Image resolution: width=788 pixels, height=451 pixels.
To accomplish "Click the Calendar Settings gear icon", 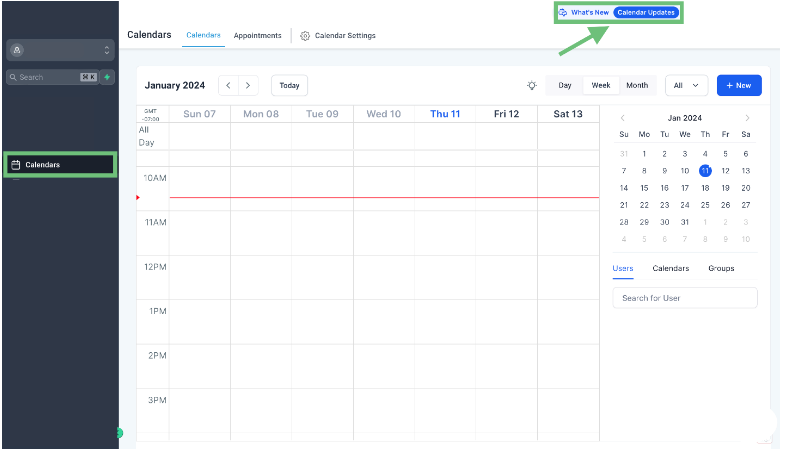I will [305, 36].
